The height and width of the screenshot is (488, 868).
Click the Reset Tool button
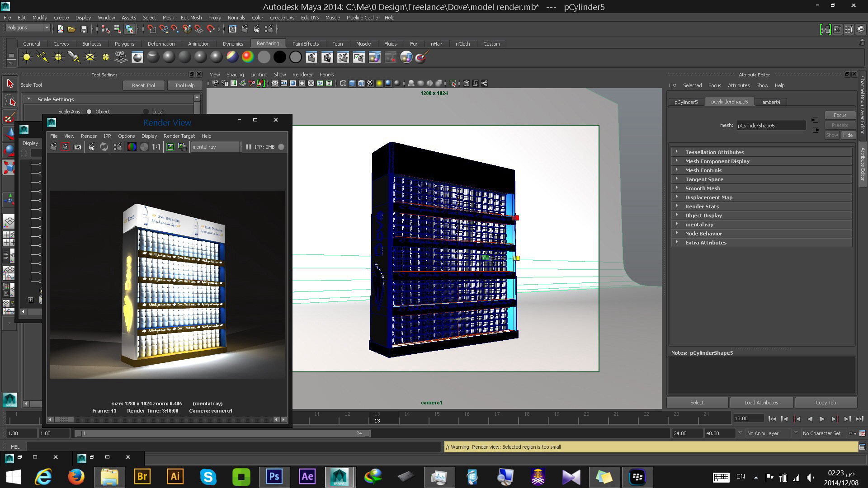tap(143, 85)
